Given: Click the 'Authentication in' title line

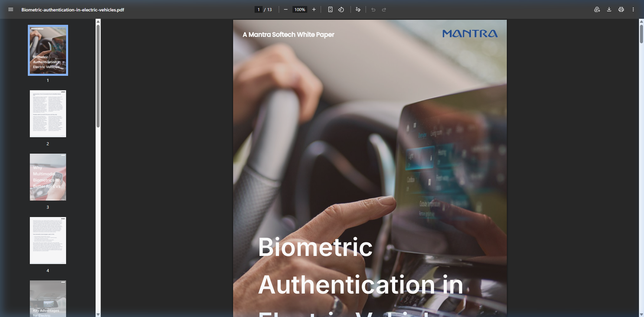Looking at the screenshot, I should click(x=361, y=285).
